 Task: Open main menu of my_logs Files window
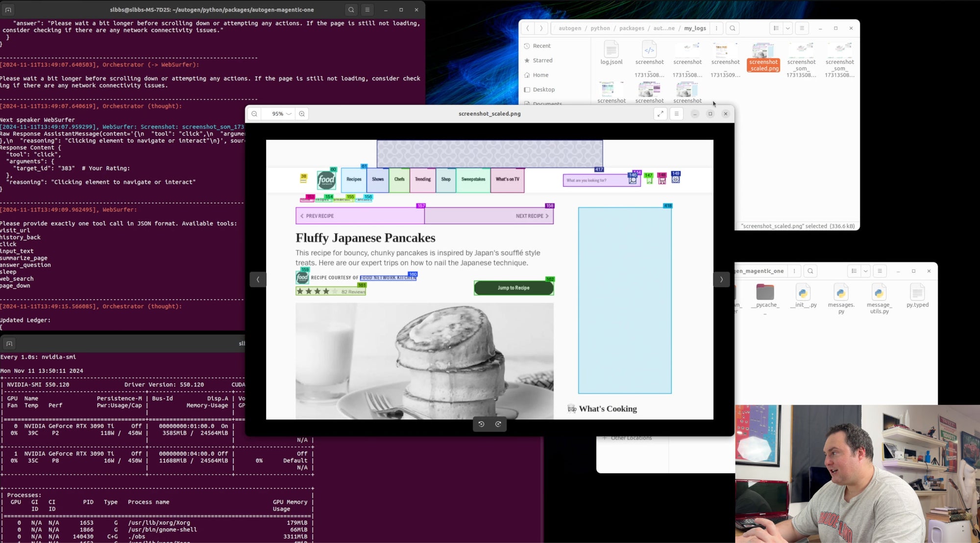pyautogui.click(x=802, y=28)
